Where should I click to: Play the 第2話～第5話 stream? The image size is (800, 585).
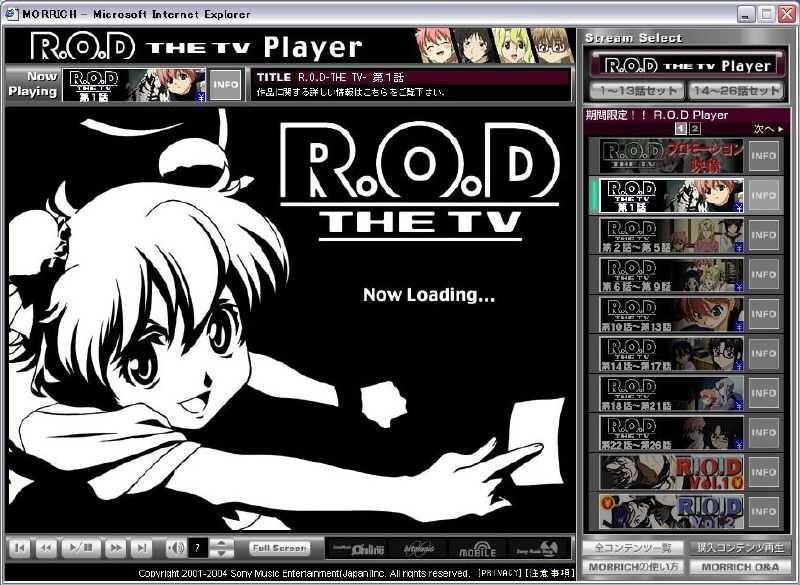click(671, 235)
